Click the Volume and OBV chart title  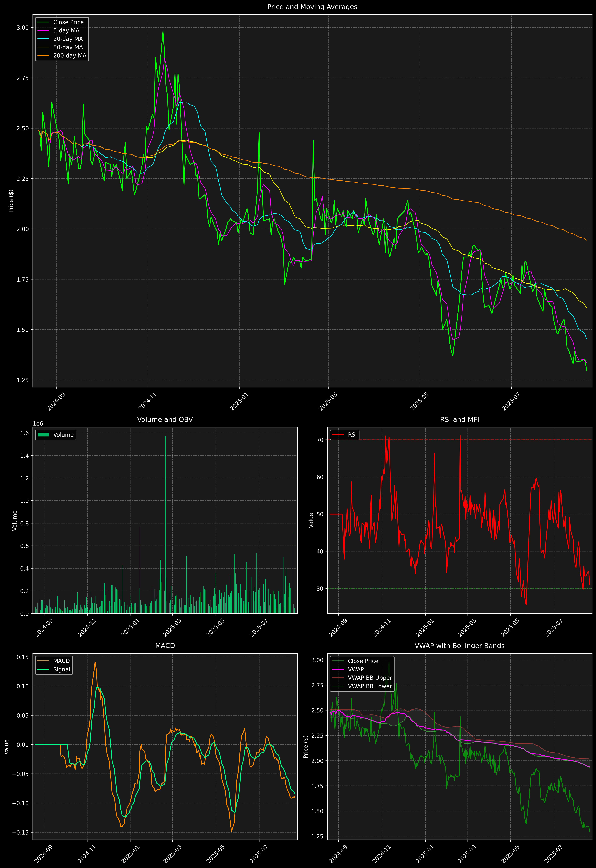165,419
